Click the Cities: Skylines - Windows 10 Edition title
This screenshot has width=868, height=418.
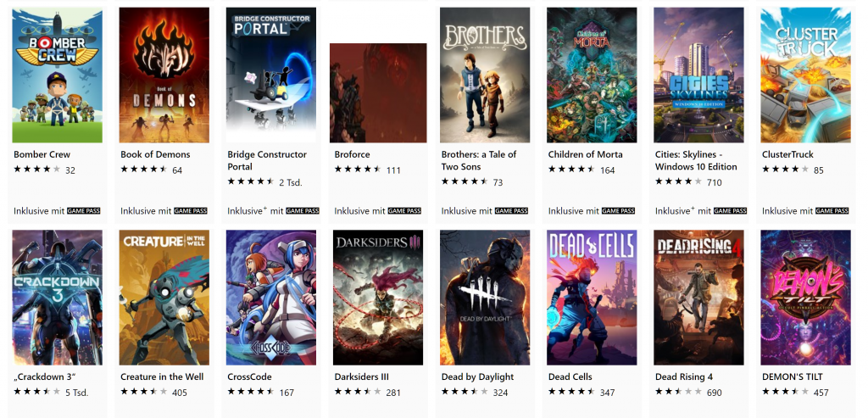coord(696,160)
